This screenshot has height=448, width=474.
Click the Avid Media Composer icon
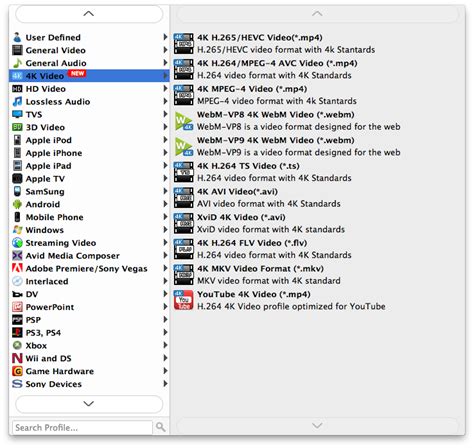[x=17, y=256]
